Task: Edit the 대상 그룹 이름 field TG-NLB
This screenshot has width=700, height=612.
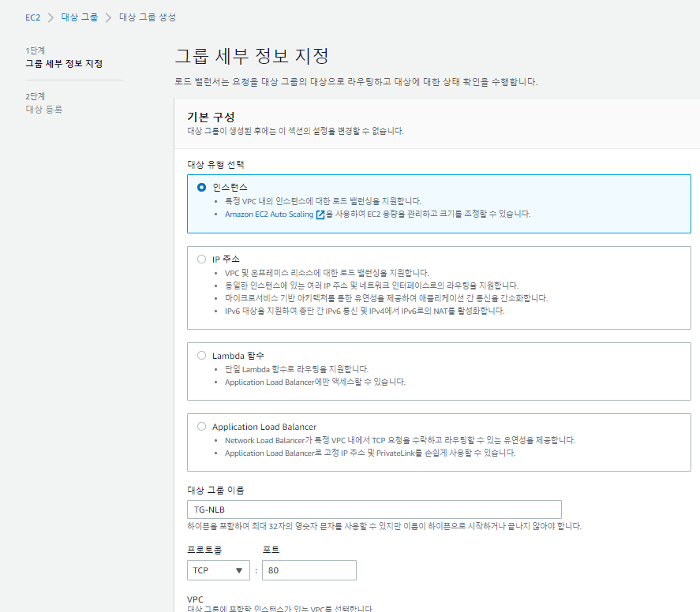Action: point(374,509)
